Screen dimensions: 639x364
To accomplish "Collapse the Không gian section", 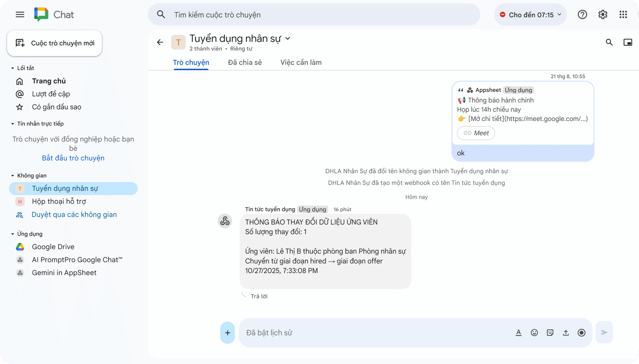I will tap(12, 175).
